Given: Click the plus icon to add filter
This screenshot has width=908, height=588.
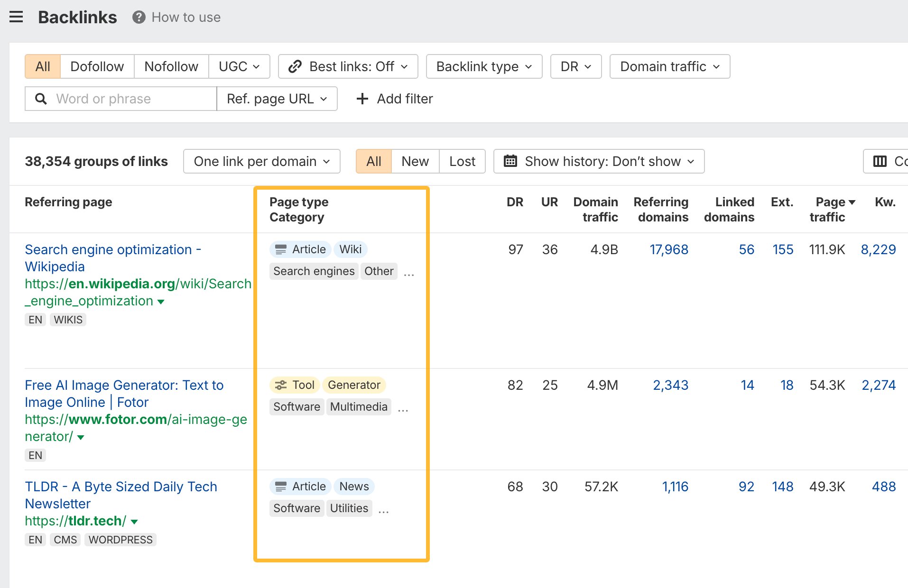Looking at the screenshot, I should point(362,99).
